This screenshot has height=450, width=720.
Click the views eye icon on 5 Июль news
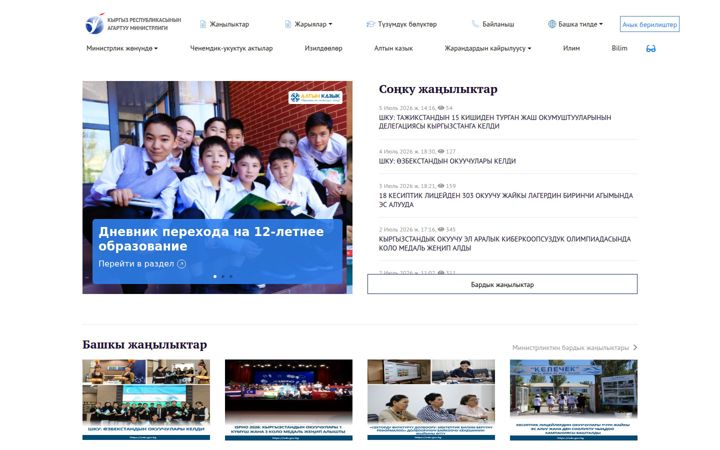[x=441, y=108]
